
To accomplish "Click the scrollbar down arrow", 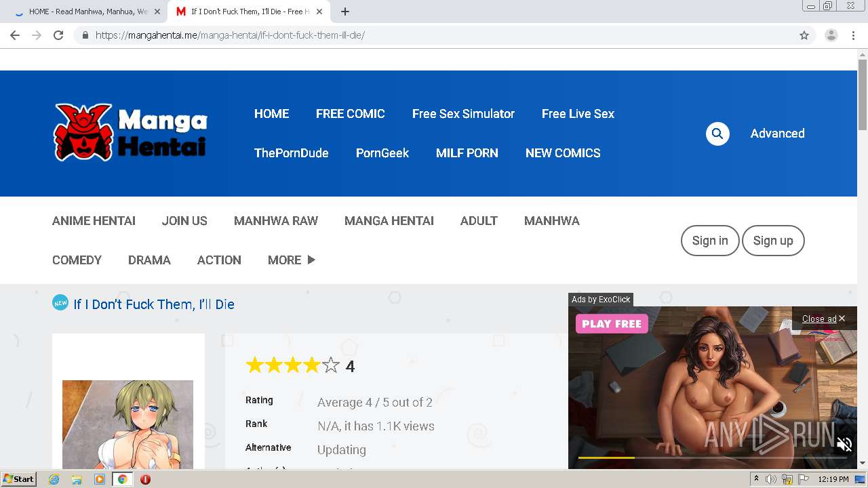I will point(863,463).
